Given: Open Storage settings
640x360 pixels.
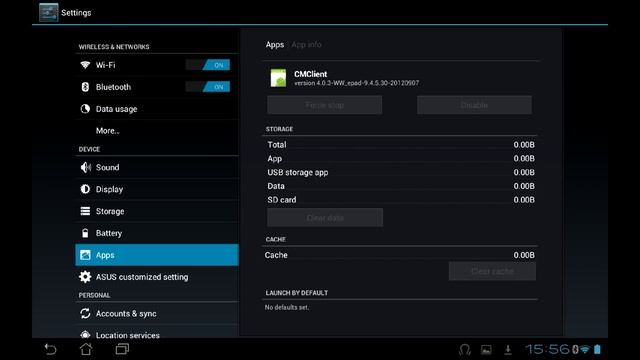Looking at the screenshot, I should tap(157, 211).
